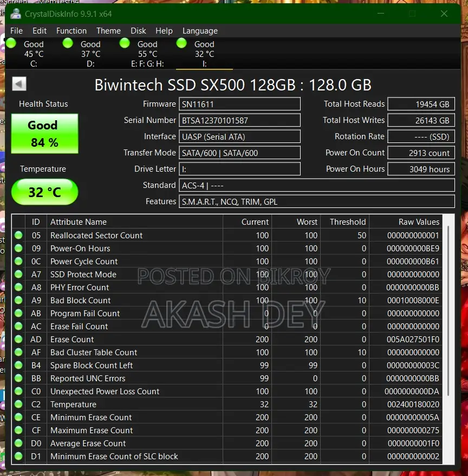Click status dot for SSD Protect Mode

tap(18, 275)
